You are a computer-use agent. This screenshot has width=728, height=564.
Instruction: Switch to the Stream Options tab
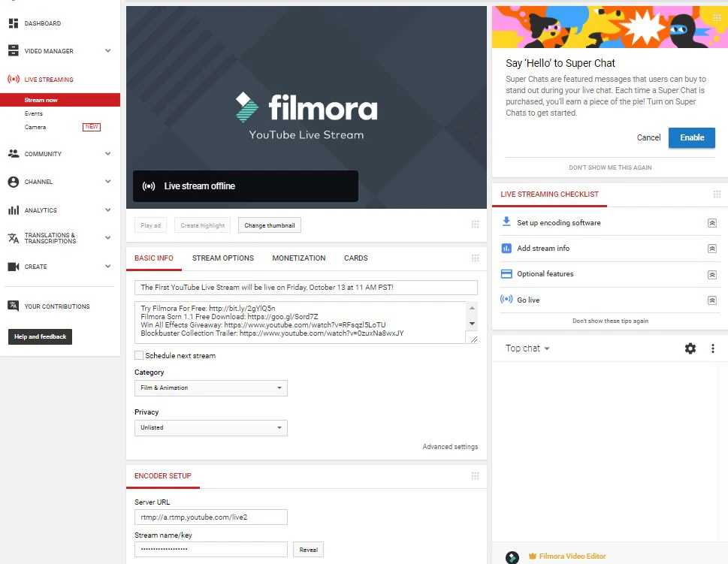tap(223, 258)
